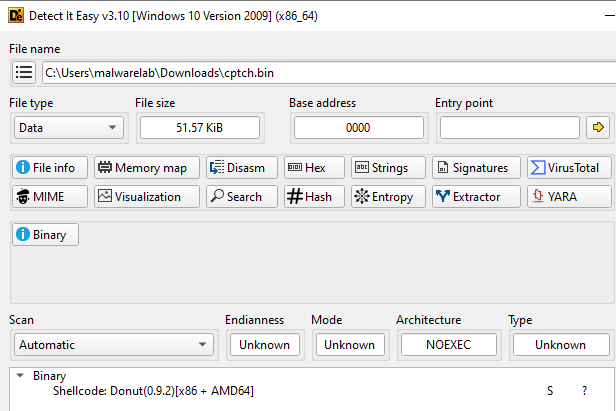This screenshot has height=411, width=616.
Task: Open the Scan mode Automatic dropdown
Action: [114, 345]
